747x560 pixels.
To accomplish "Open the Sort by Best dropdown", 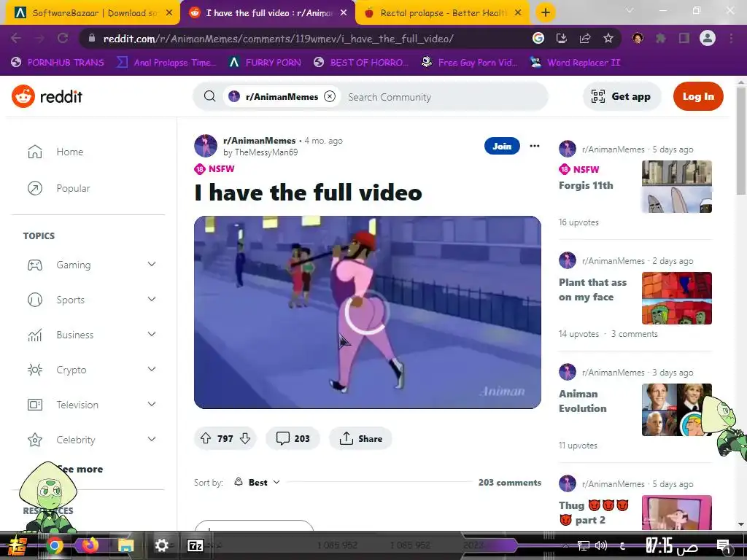I will click(258, 483).
